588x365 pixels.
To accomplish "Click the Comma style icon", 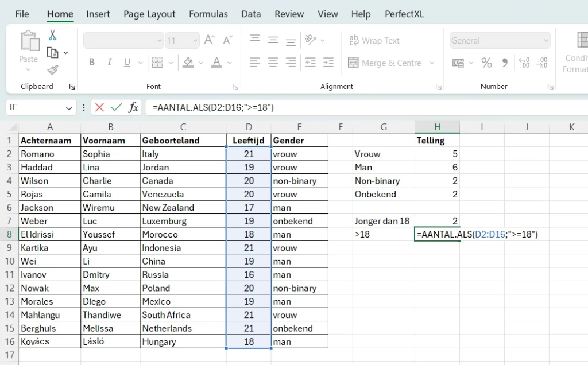I will point(504,63).
